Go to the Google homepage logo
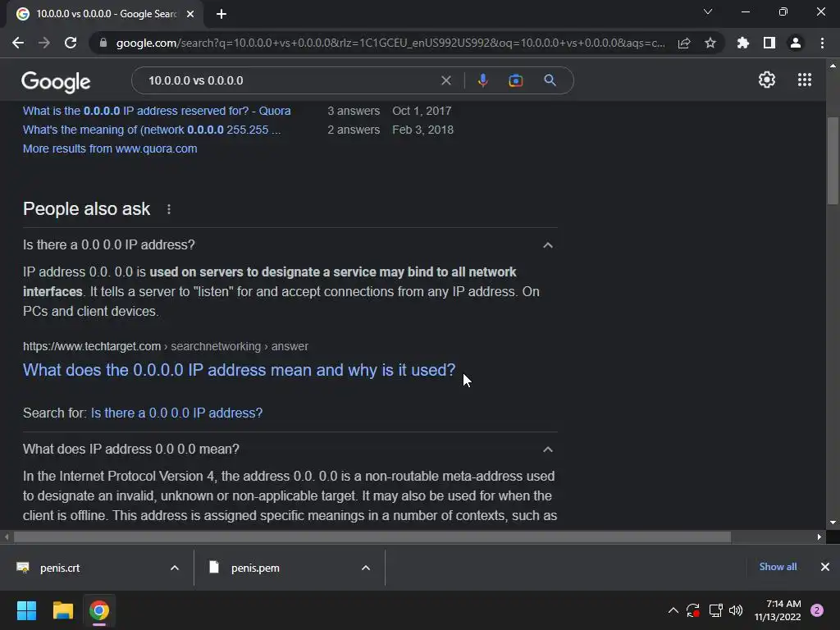This screenshot has height=630, width=840. (x=56, y=81)
